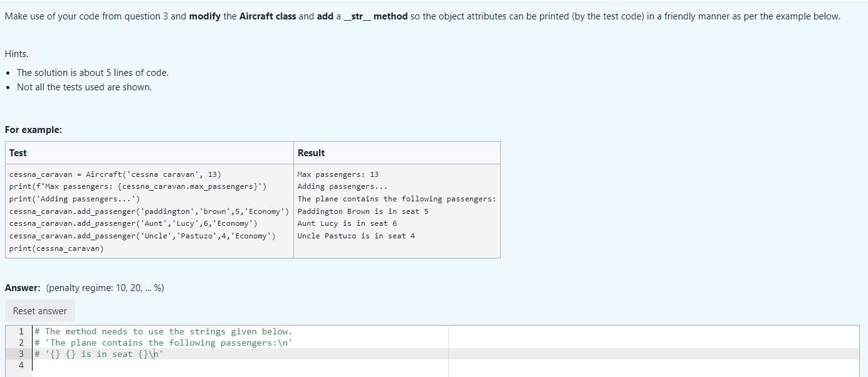Screen dimensions: 868x377
Task: Click the bold 'Aircraft class' text
Action: [269, 16]
